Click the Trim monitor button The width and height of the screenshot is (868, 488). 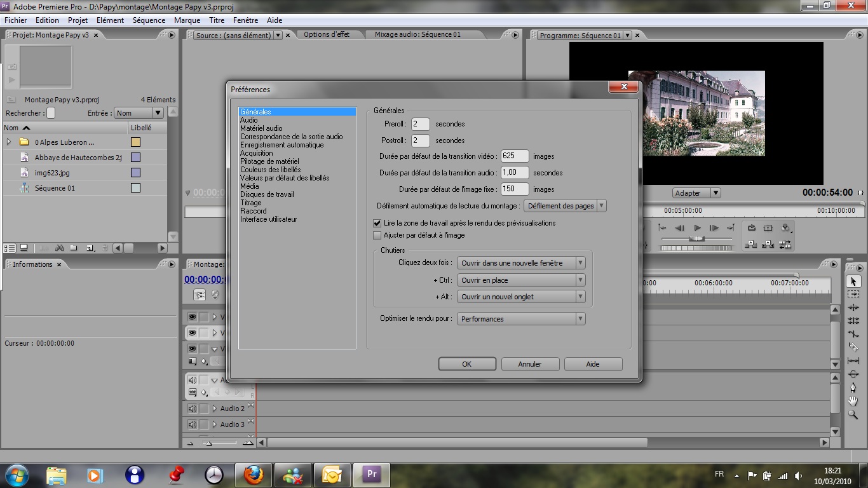point(785,244)
